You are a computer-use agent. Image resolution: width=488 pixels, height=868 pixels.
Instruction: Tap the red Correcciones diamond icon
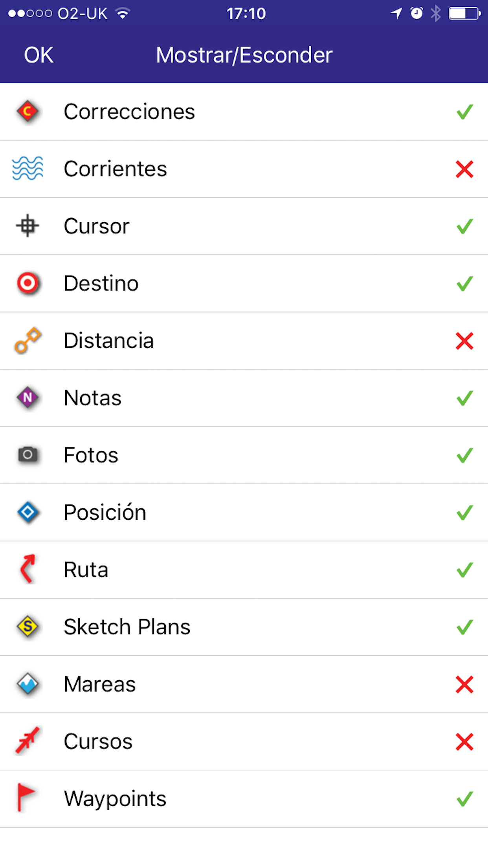pos(28,112)
